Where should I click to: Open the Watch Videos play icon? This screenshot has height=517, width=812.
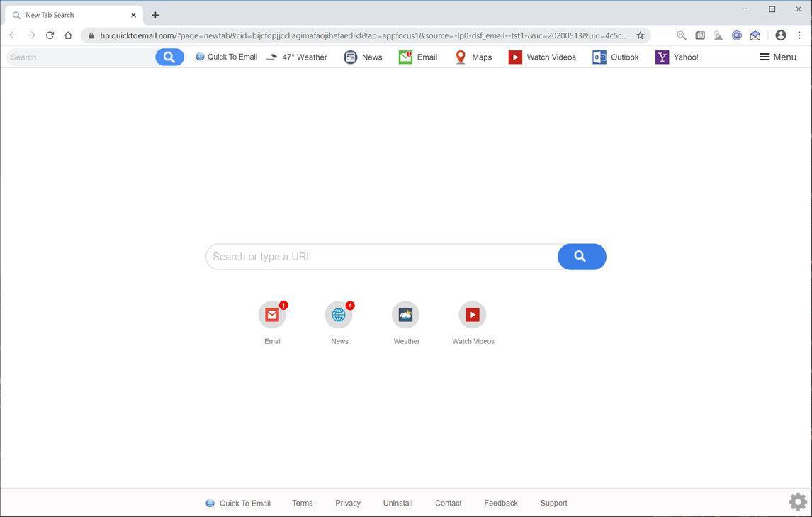pos(472,314)
